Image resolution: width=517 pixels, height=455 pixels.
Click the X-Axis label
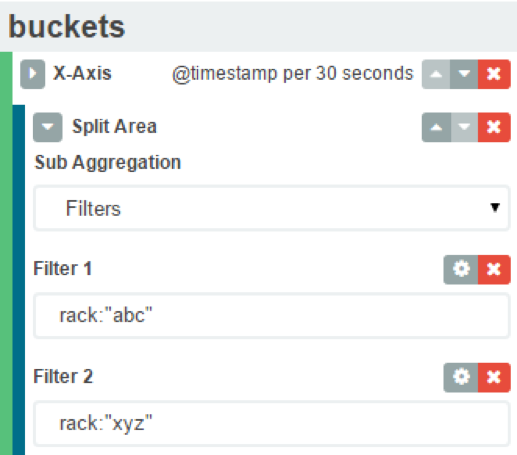tap(82, 73)
